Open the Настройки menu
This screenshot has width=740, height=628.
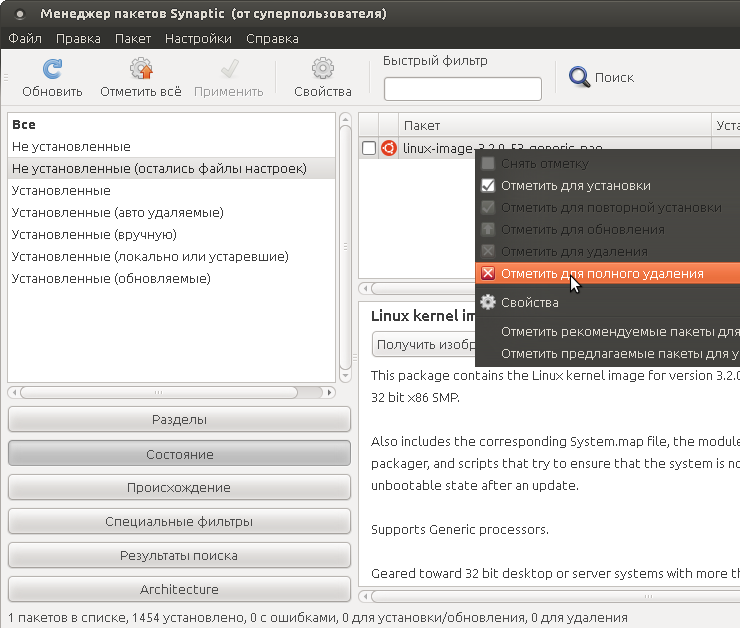(x=198, y=39)
